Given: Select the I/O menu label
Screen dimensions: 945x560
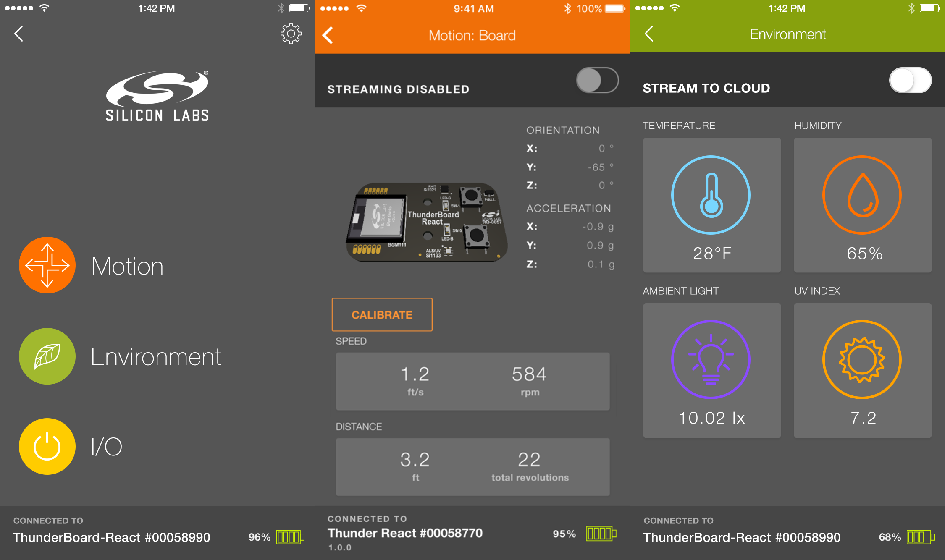Looking at the screenshot, I should (107, 446).
